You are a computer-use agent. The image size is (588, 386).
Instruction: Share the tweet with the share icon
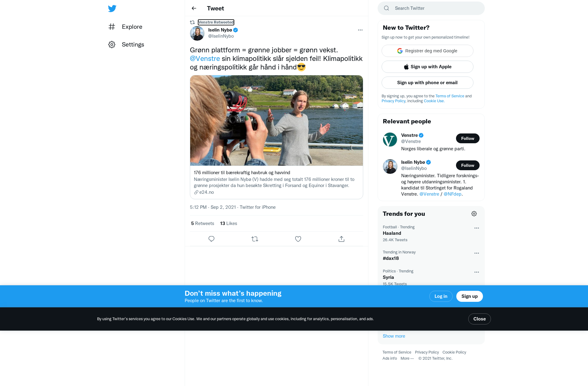pos(341,239)
